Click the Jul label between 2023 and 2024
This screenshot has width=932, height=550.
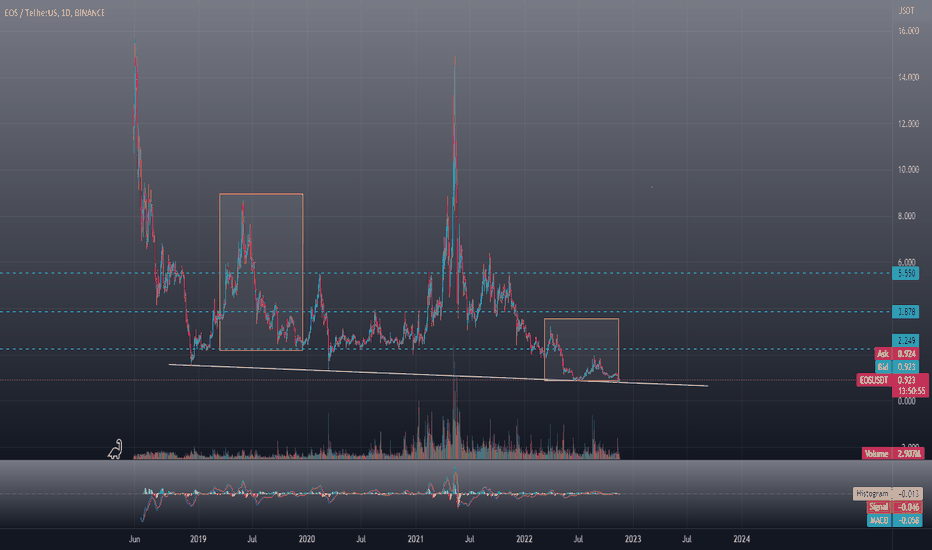pos(687,539)
